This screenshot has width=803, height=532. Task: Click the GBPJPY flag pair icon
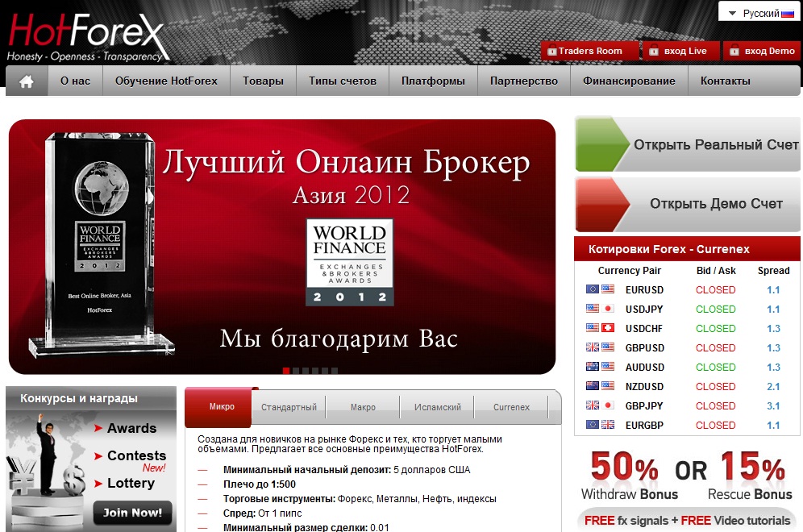pos(600,405)
